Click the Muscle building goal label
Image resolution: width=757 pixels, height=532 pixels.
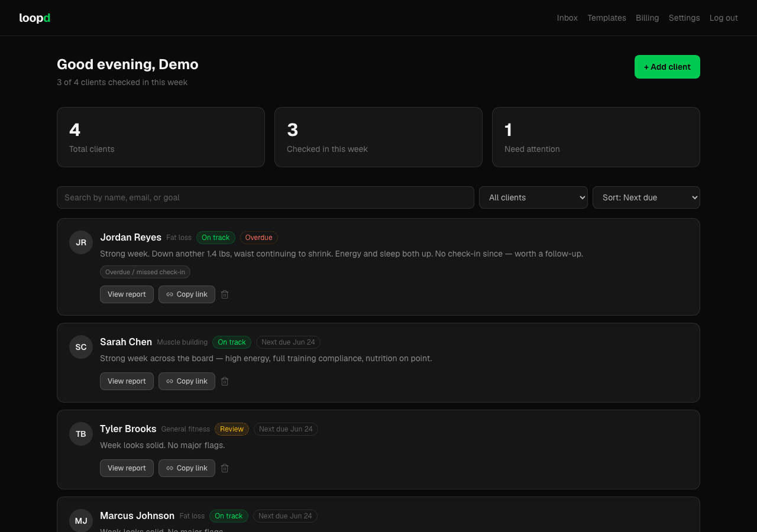tap(182, 342)
